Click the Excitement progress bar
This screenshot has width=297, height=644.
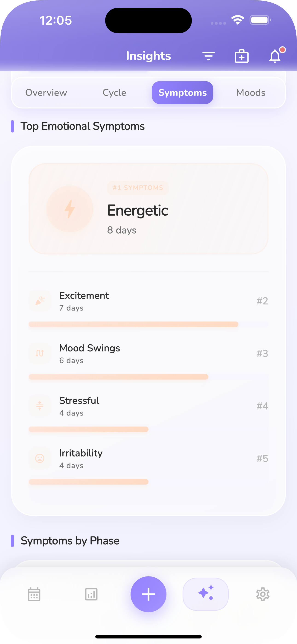tap(134, 324)
